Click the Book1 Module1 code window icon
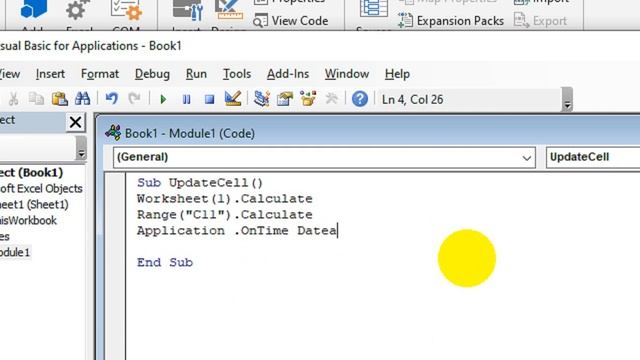Image resolution: width=640 pixels, height=360 pixels. pyautogui.click(x=113, y=133)
